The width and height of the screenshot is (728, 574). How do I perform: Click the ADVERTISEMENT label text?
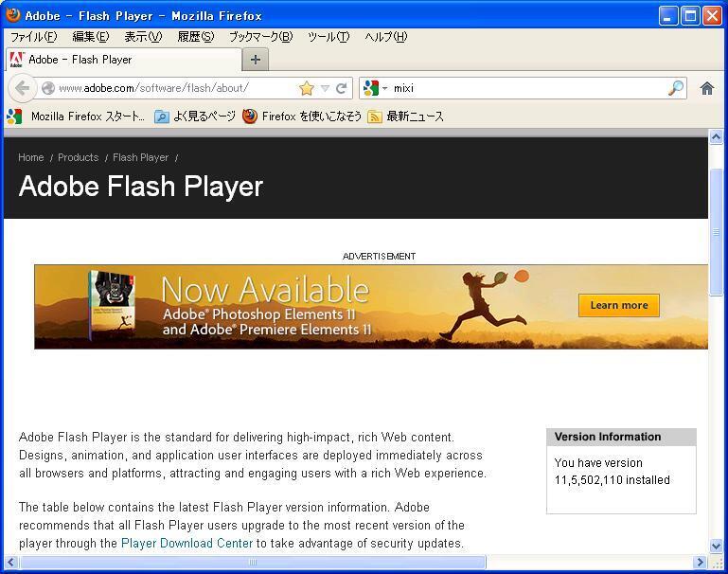[x=379, y=257]
